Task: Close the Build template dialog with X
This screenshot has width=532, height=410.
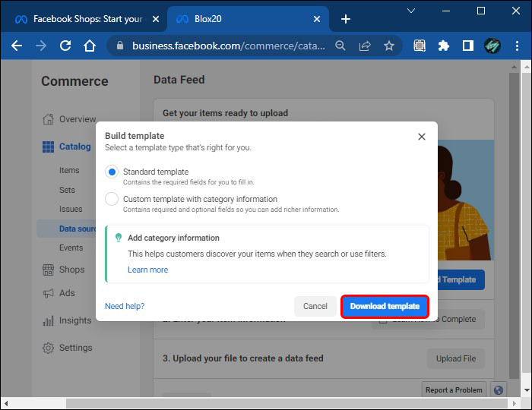Action: coord(422,137)
